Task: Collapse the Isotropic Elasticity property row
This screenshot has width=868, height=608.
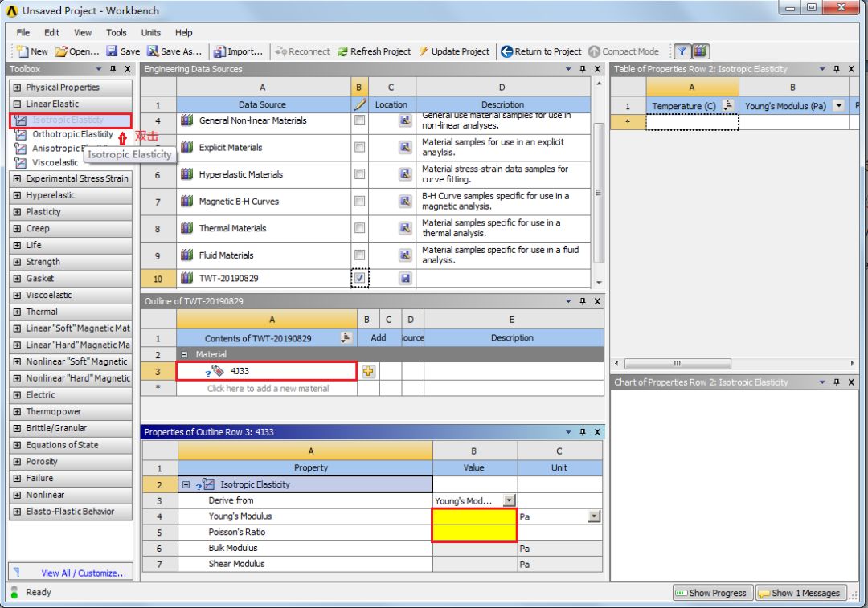Action: click(x=186, y=484)
